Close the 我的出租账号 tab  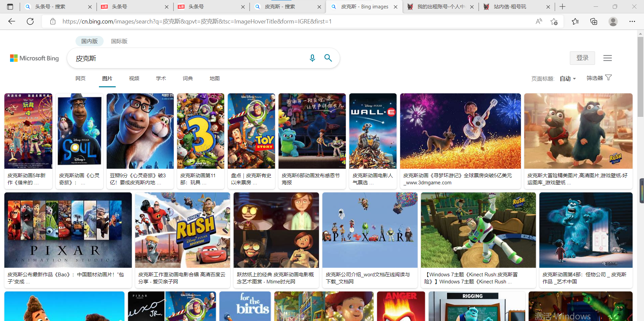pyautogui.click(x=472, y=7)
